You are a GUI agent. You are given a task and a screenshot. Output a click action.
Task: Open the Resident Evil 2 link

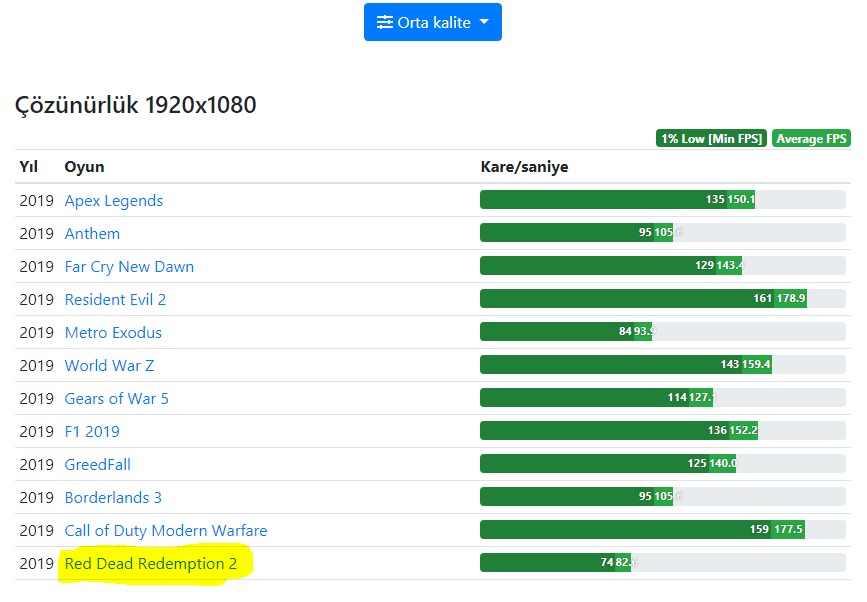[x=115, y=299]
